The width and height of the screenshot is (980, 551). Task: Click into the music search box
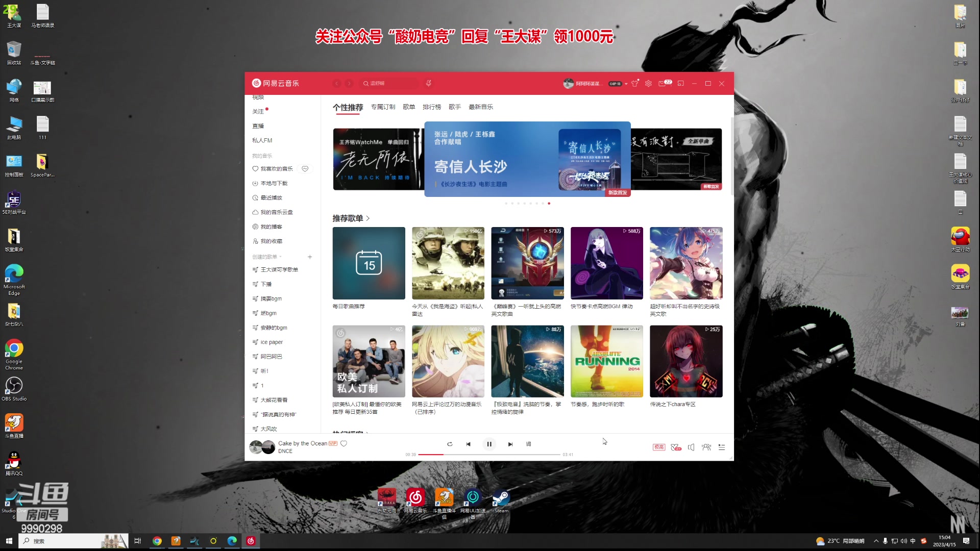(390, 83)
